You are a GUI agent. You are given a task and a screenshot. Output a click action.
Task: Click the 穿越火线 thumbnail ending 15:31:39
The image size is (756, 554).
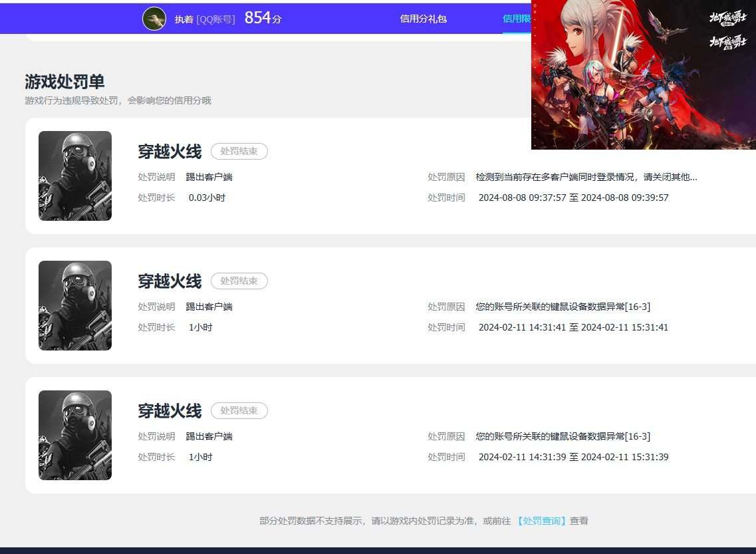(x=75, y=436)
